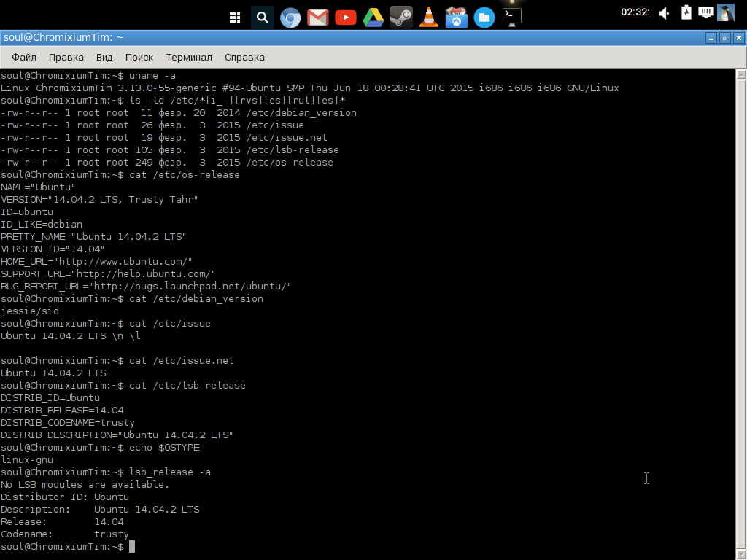Restore down the terminal window
Screen dimensions: 747x560
point(725,38)
